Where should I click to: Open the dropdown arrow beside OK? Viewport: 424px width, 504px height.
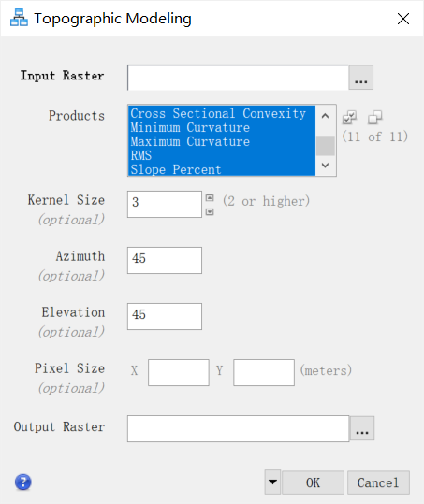pyautogui.click(x=272, y=482)
